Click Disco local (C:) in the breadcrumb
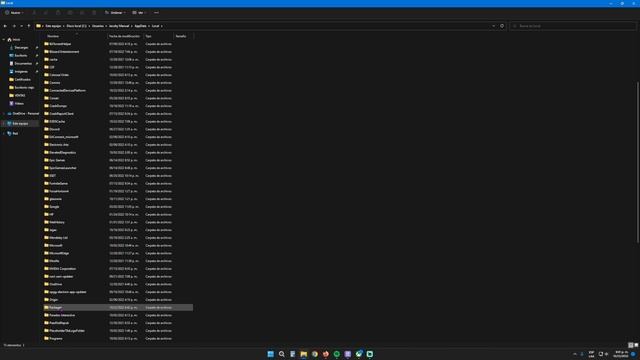The height and width of the screenshot is (360, 640). (77, 26)
